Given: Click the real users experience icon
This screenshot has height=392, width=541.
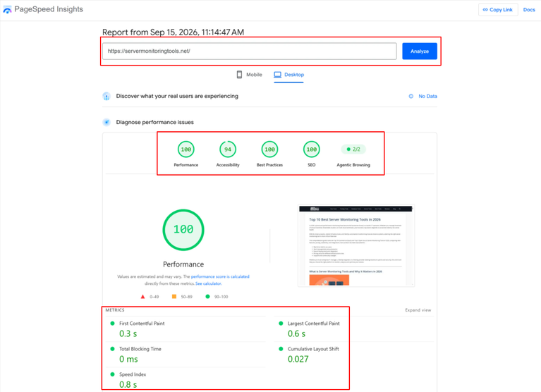Looking at the screenshot, I should tap(107, 96).
